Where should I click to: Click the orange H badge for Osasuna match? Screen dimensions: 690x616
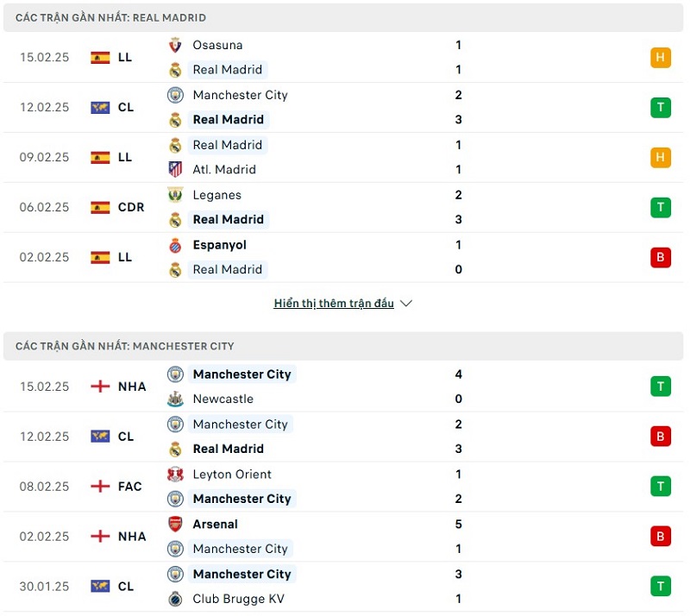(x=661, y=58)
